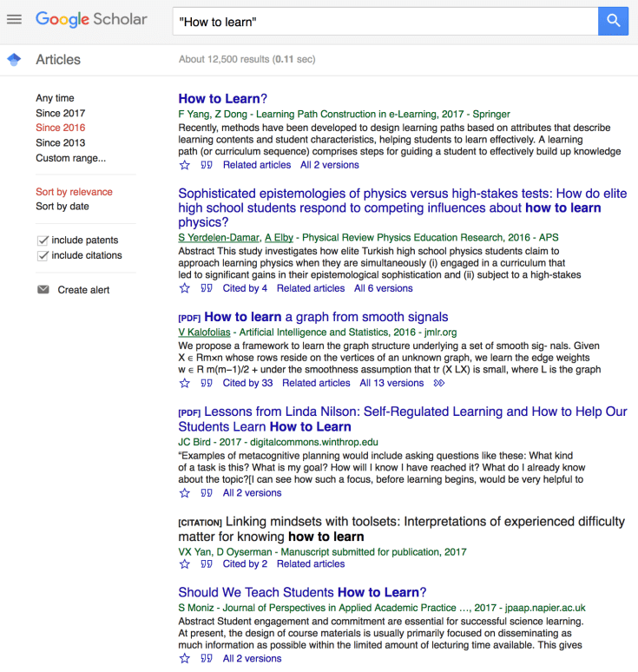
Task: Show more options for Kalofolias result
Action: [439, 383]
